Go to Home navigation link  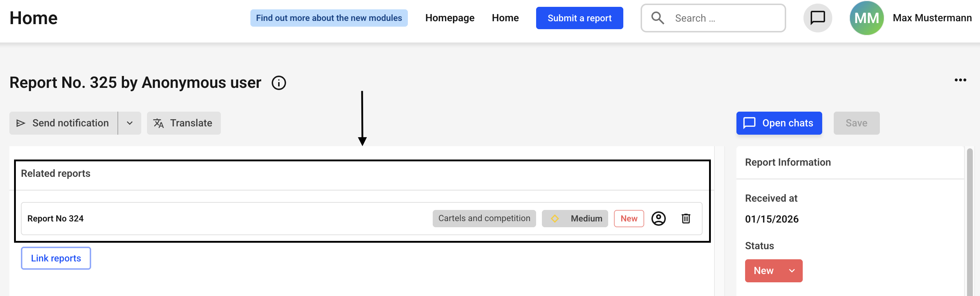tap(505, 18)
